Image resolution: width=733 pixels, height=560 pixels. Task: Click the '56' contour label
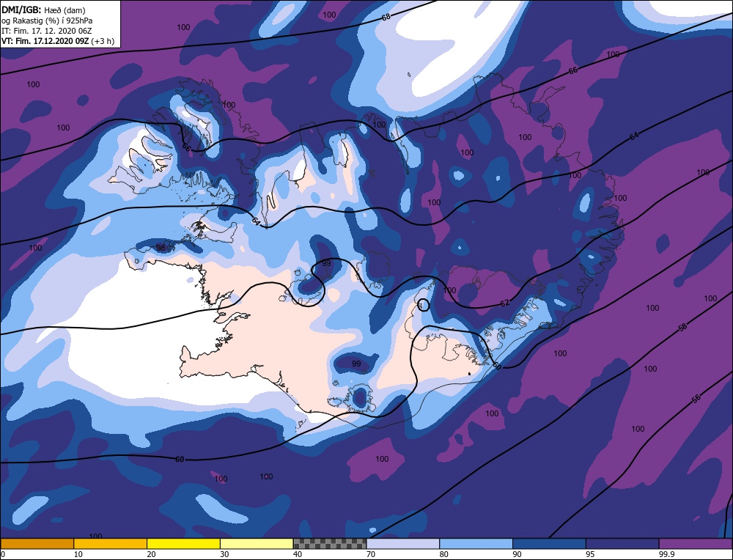696,399
